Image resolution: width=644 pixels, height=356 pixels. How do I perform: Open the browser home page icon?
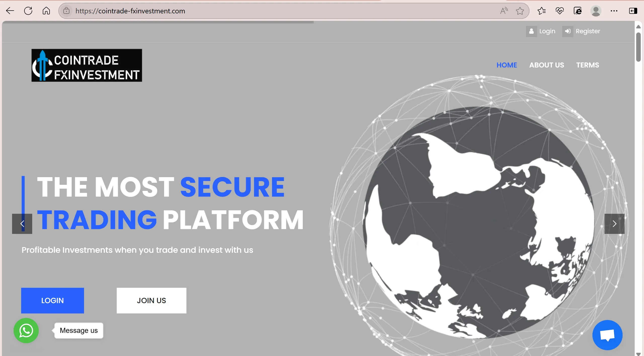(x=46, y=11)
